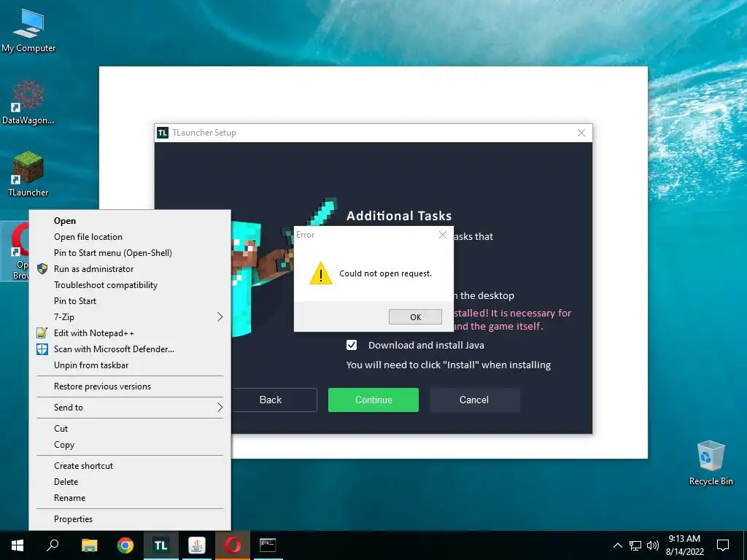Click the 'Could not open request.' message
Image resolution: width=747 pixels, height=560 pixels.
click(x=385, y=274)
